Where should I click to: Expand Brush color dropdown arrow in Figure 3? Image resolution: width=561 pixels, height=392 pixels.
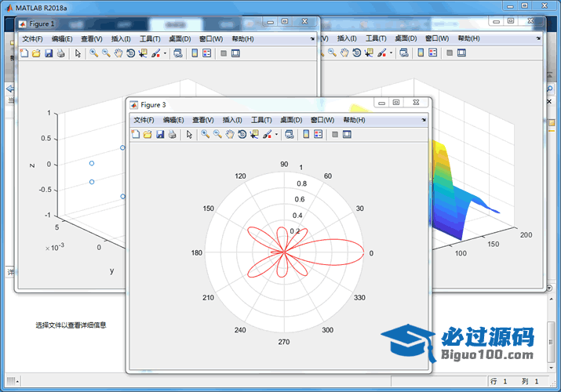(x=276, y=135)
